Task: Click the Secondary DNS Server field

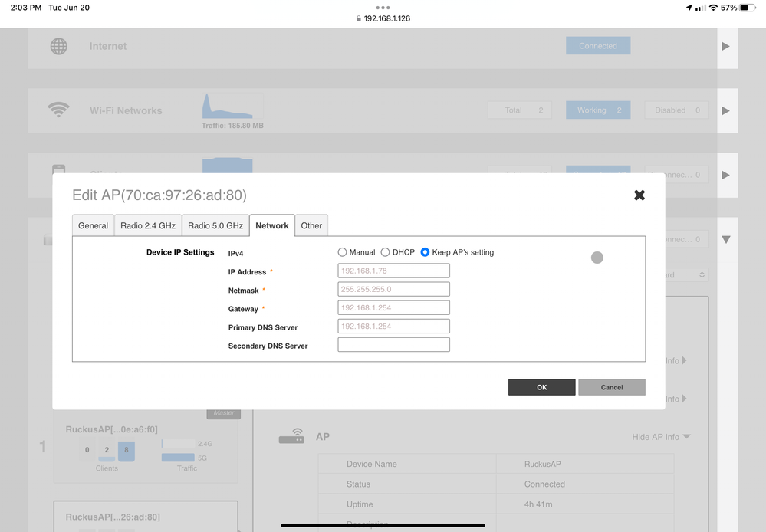Action: [393, 345]
